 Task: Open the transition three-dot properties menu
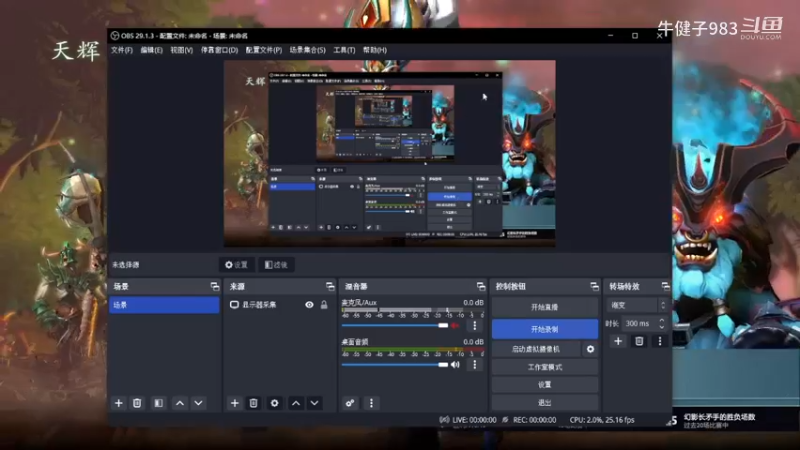660,341
